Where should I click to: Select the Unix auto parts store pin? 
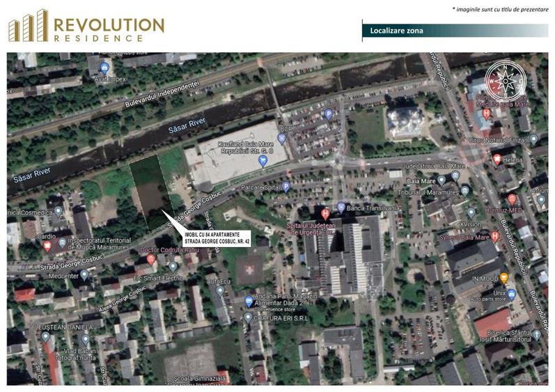point(511,295)
